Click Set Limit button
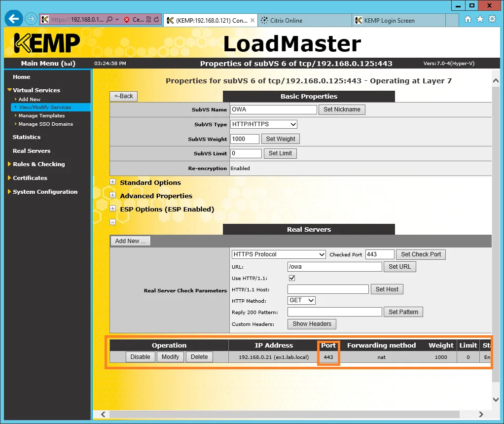The height and width of the screenshot is (424, 504). (280, 153)
